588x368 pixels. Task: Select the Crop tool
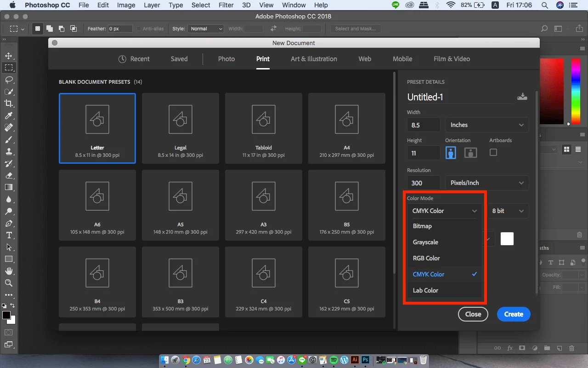[8, 103]
